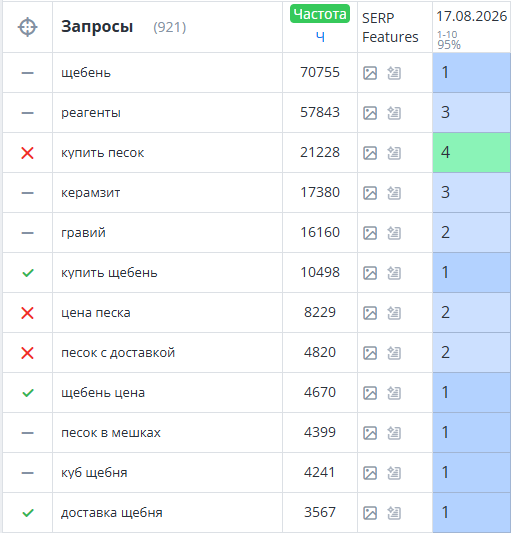Viewport: 511px width, 533px height.
Task: Click the snippet icon for щебень цена
Action: (394, 393)
